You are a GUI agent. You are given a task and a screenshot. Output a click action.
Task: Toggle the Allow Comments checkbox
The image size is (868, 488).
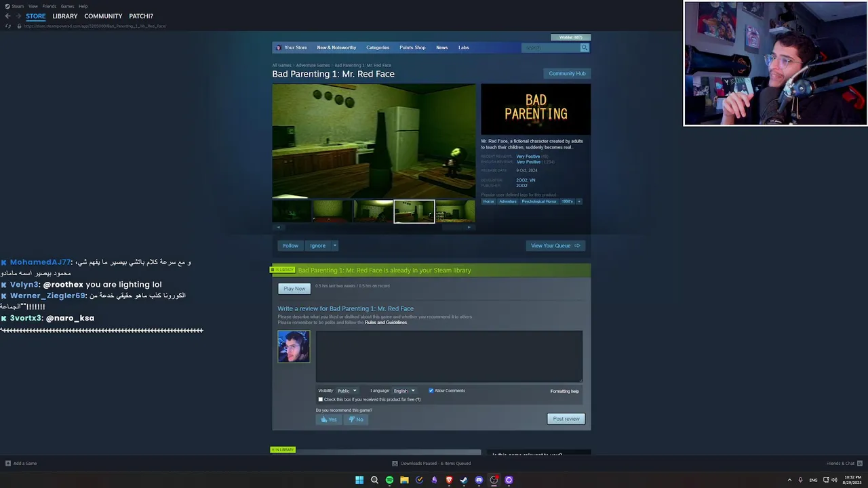(431, 390)
